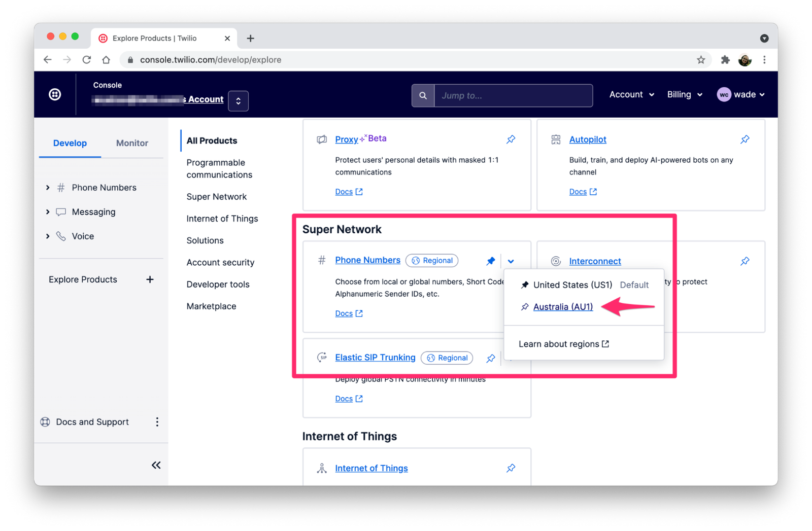Pin the Internet of Things card

point(511,468)
